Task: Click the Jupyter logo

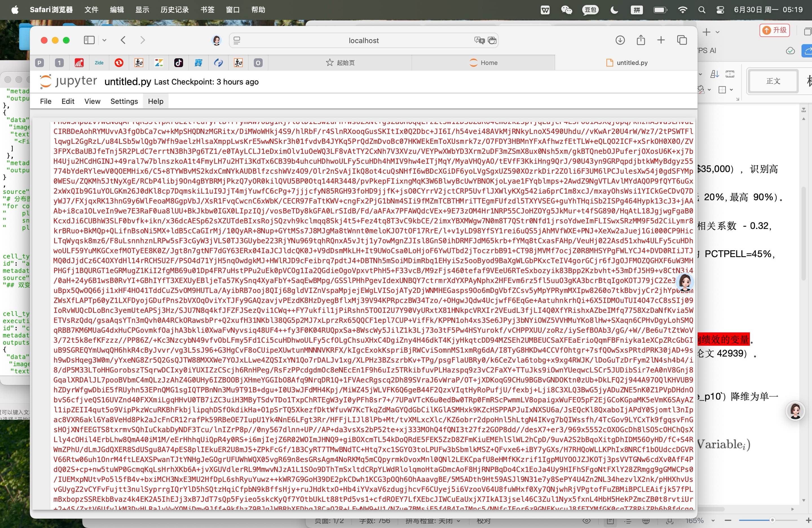Action: click(69, 81)
